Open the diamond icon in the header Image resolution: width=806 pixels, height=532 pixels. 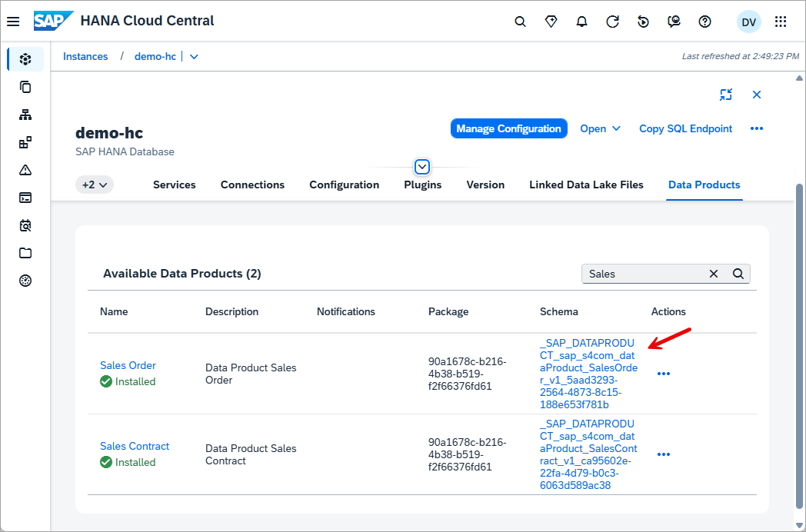551,22
